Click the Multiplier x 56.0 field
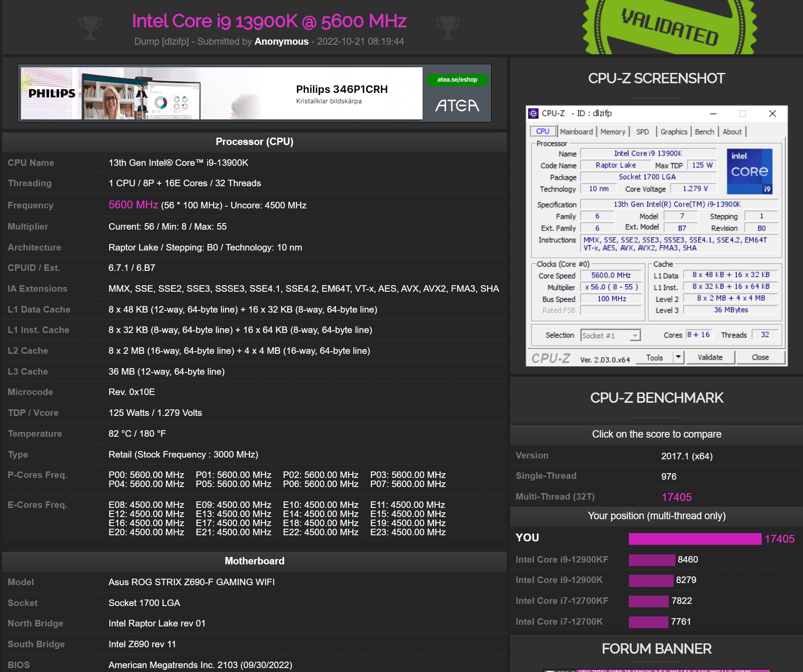 611,287
